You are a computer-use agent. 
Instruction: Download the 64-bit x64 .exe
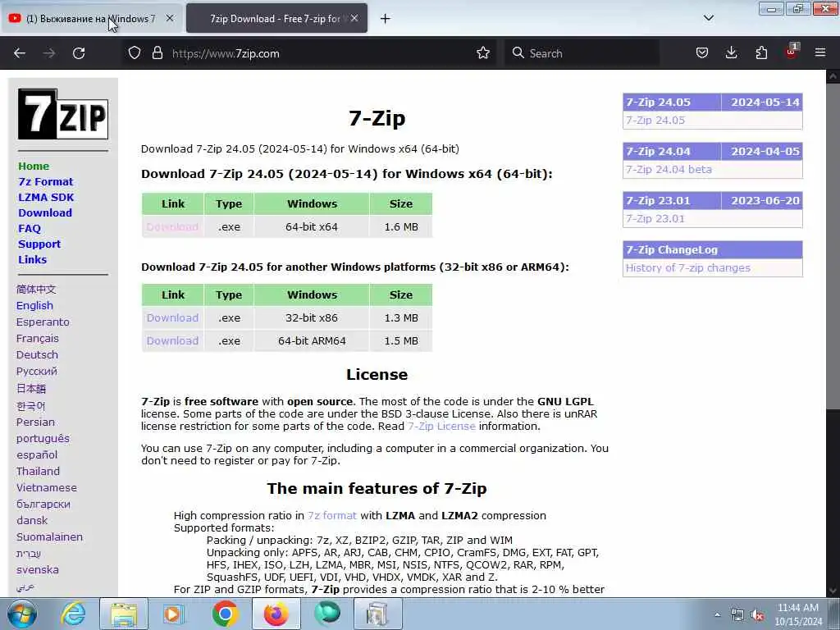172,226
